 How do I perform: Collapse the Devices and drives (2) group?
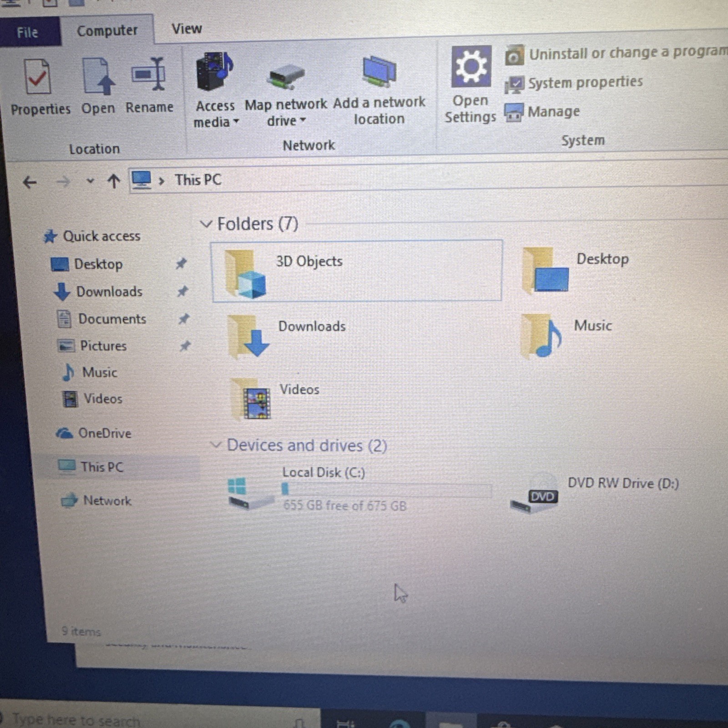[215, 445]
